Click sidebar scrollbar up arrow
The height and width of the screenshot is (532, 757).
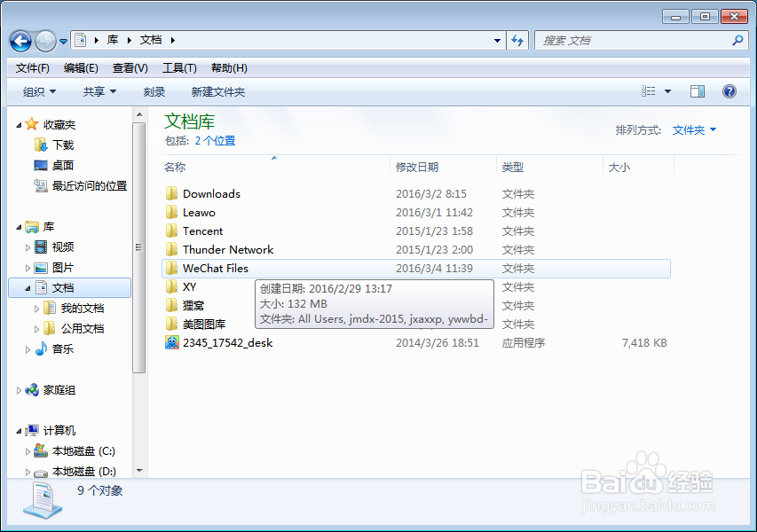(x=139, y=114)
